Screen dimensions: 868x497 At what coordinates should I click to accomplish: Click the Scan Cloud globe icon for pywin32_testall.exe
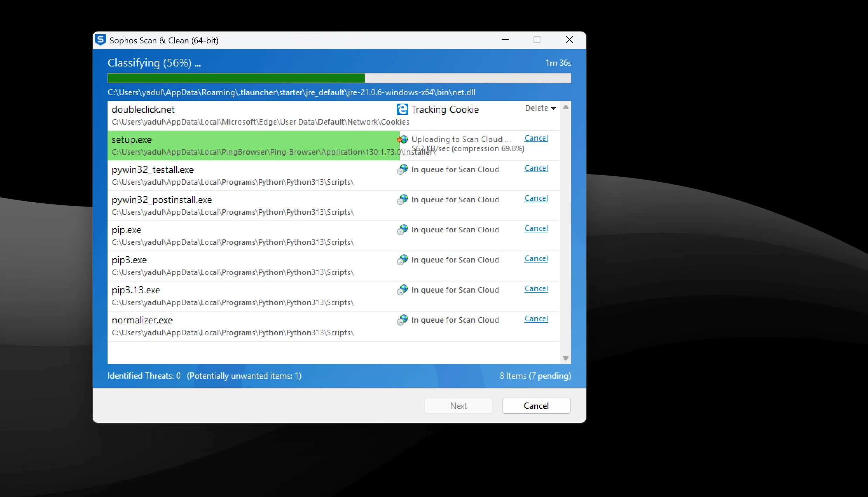[402, 169]
